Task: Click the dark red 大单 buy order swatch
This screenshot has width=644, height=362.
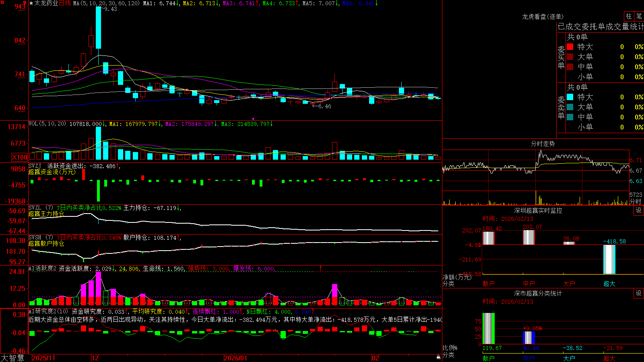Action: tap(570, 57)
